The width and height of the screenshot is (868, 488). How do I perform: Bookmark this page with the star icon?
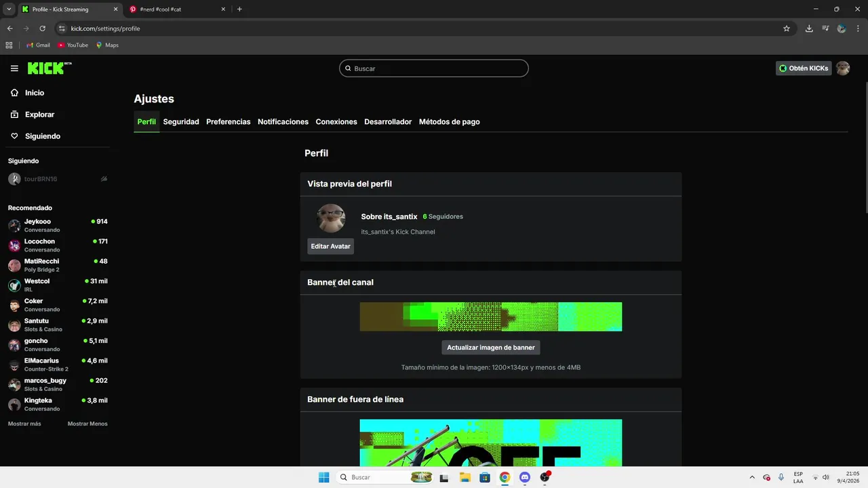[787, 28]
